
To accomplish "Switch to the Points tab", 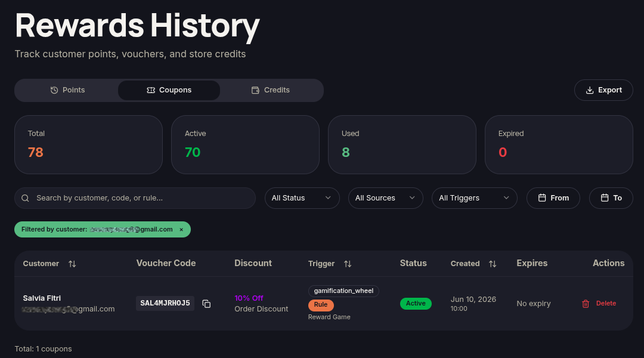I will tap(67, 90).
